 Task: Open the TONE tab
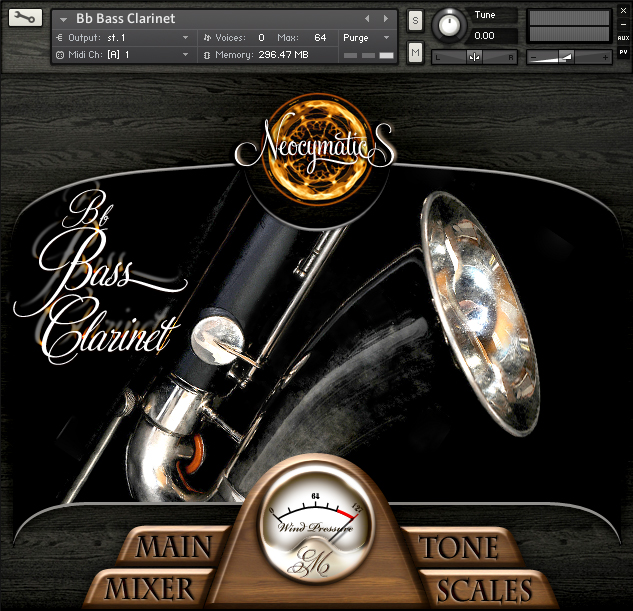[x=459, y=547]
